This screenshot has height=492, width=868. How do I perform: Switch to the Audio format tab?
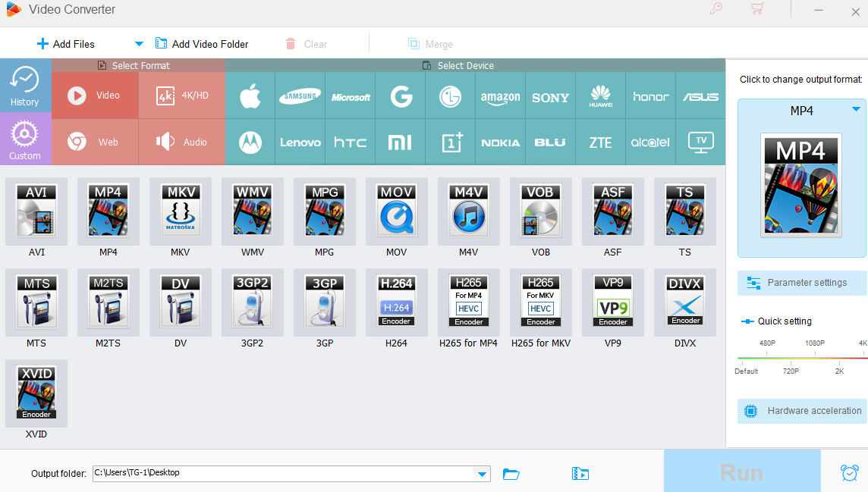pyautogui.click(x=182, y=142)
